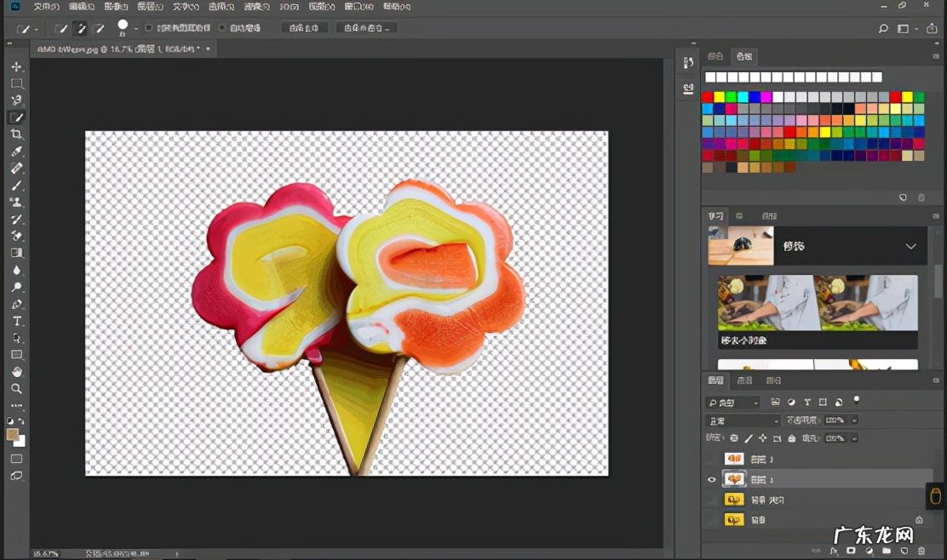Pick the Eyedropper tool
The width and height of the screenshot is (947, 560).
(16, 151)
